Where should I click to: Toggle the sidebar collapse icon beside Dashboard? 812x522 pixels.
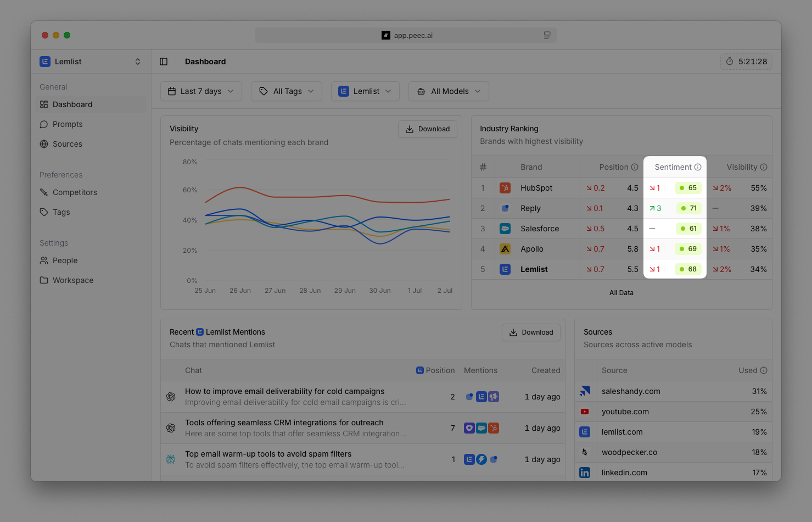[164, 61]
